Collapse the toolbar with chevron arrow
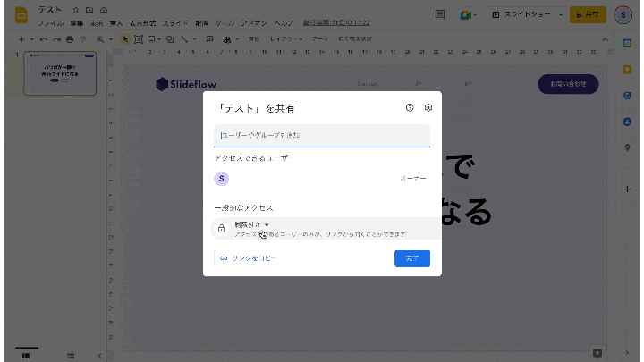 pos(603,39)
